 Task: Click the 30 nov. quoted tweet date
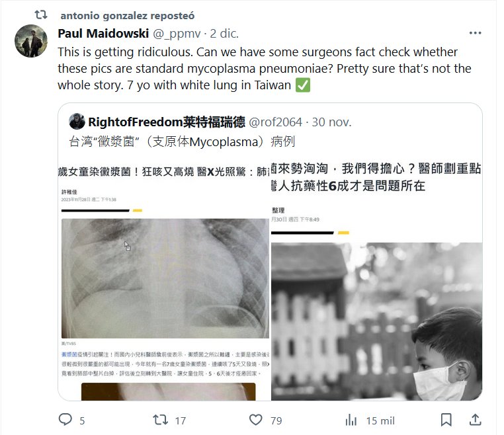click(331, 122)
